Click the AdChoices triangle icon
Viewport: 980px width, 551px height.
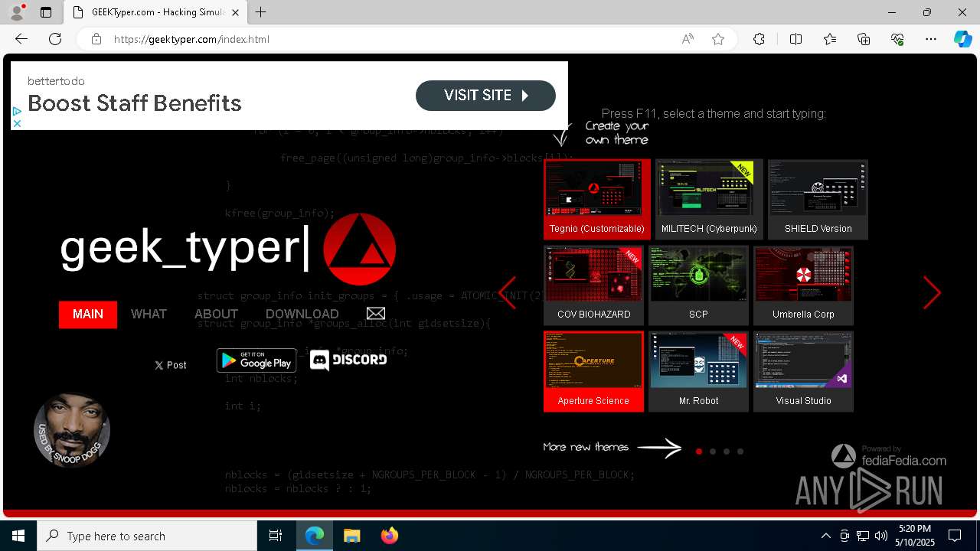17,112
